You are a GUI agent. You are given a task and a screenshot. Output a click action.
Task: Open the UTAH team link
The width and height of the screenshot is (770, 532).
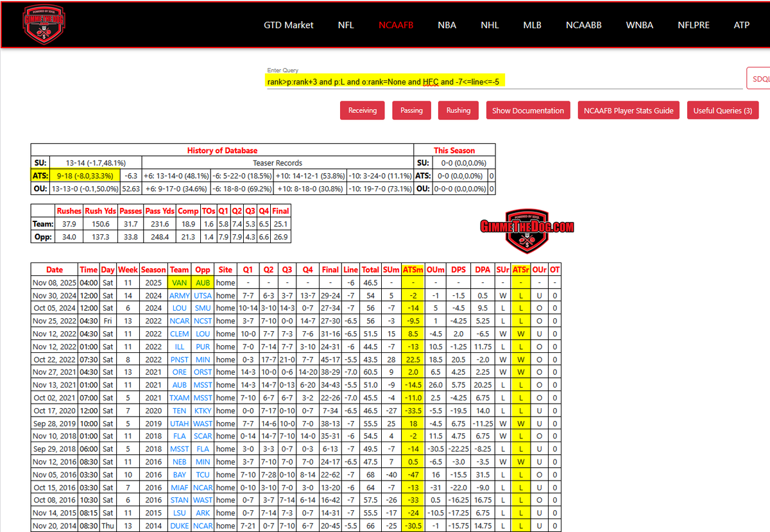click(180, 424)
